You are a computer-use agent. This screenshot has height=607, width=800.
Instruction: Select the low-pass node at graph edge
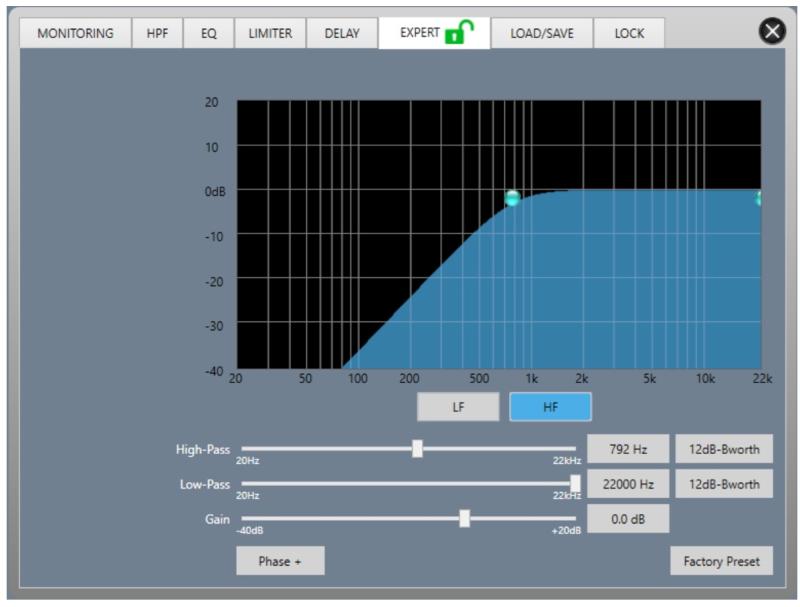759,198
